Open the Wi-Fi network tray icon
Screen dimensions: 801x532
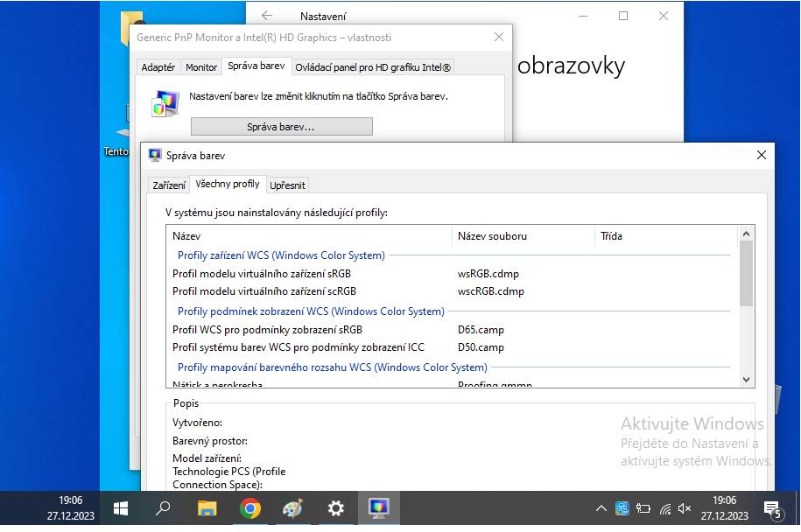(x=664, y=508)
